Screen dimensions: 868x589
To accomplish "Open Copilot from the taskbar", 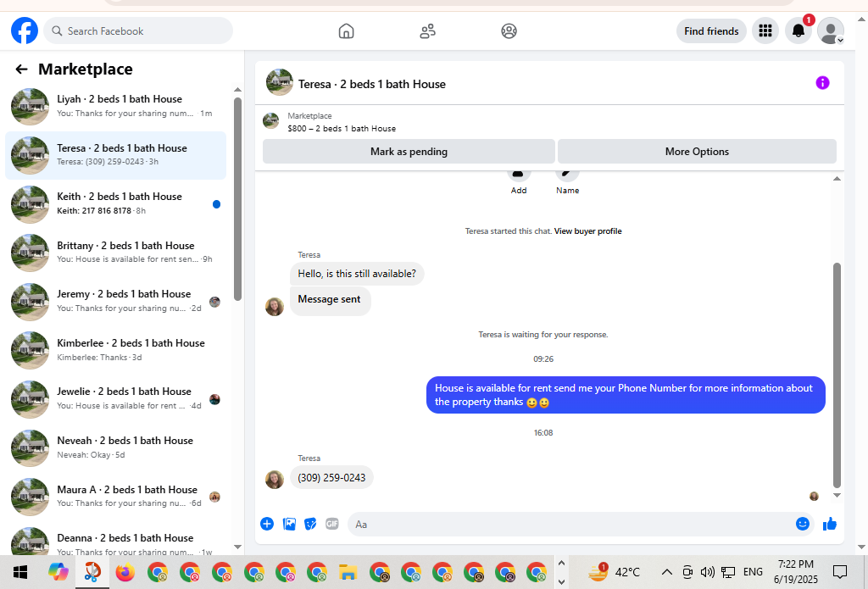I will pyautogui.click(x=58, y=572).
